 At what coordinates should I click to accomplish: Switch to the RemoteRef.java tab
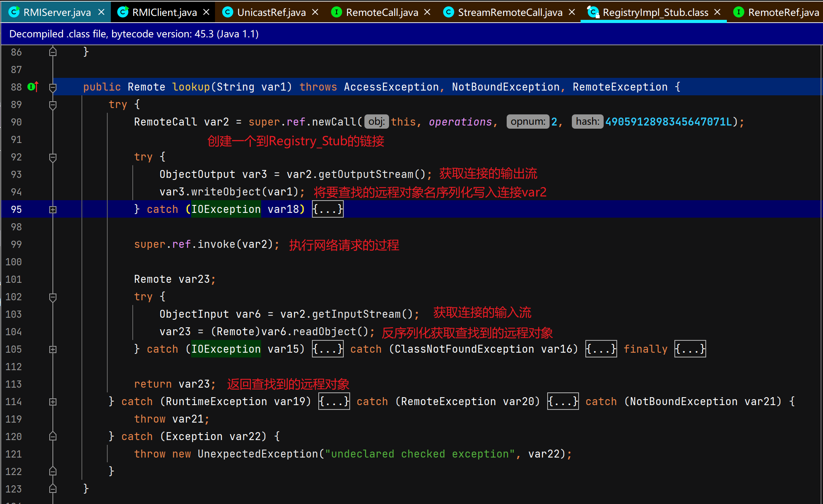(783, 12)
